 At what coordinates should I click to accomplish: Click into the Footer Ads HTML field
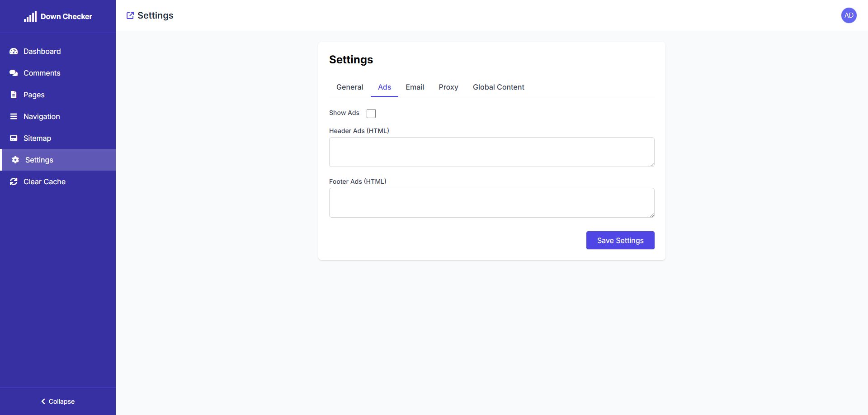491,203
